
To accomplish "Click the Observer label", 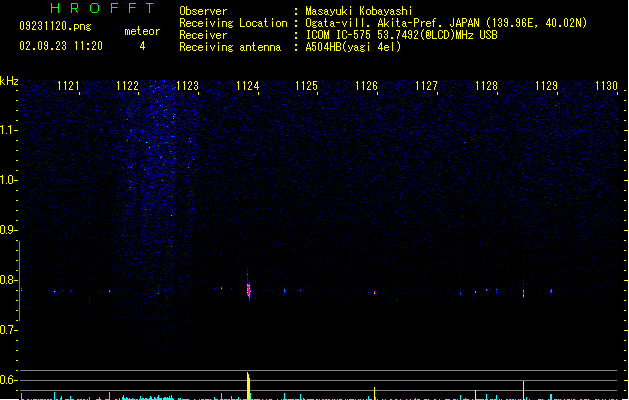I will (x=203, y=11).
